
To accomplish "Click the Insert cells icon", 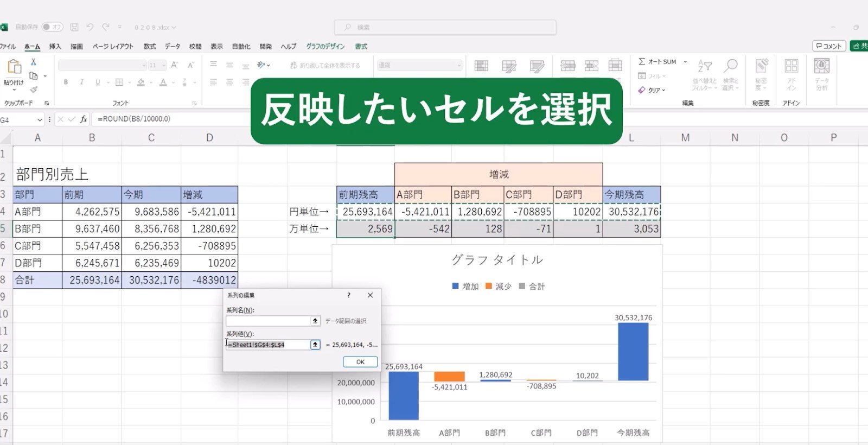I will pos(568,66).
